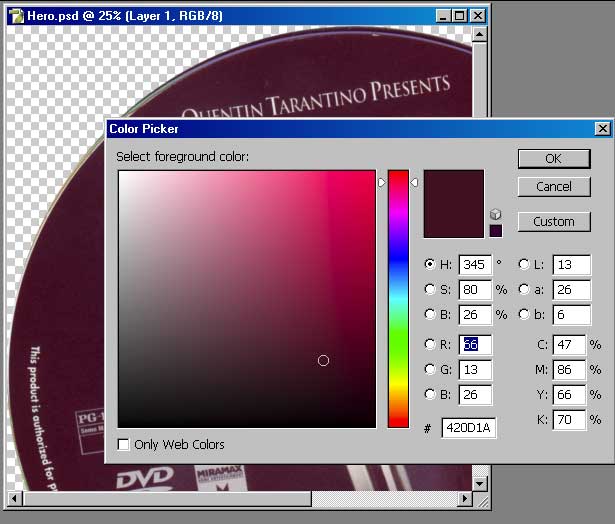Select the R red radio button
The height and width of the screenshot is (524, 615).
429,344
